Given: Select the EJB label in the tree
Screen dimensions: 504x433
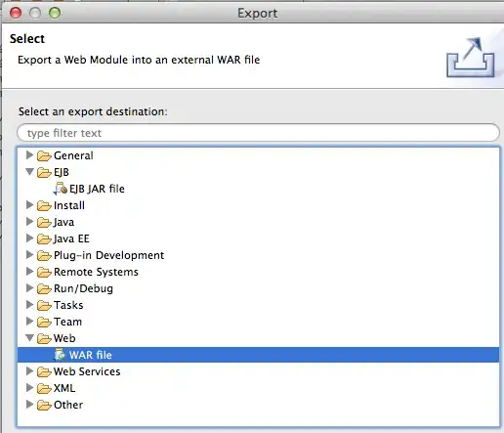Looking at the screenshot, I should (x=62, y=172).
